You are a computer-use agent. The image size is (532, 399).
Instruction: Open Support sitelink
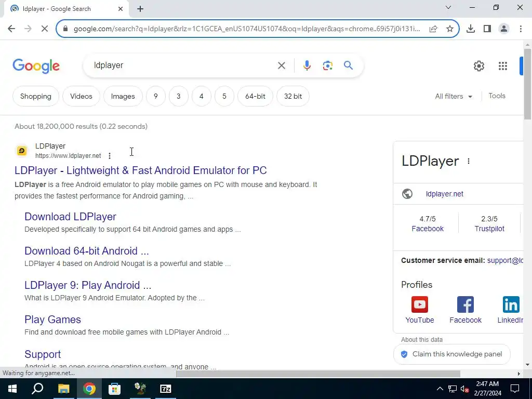[43, 354]
